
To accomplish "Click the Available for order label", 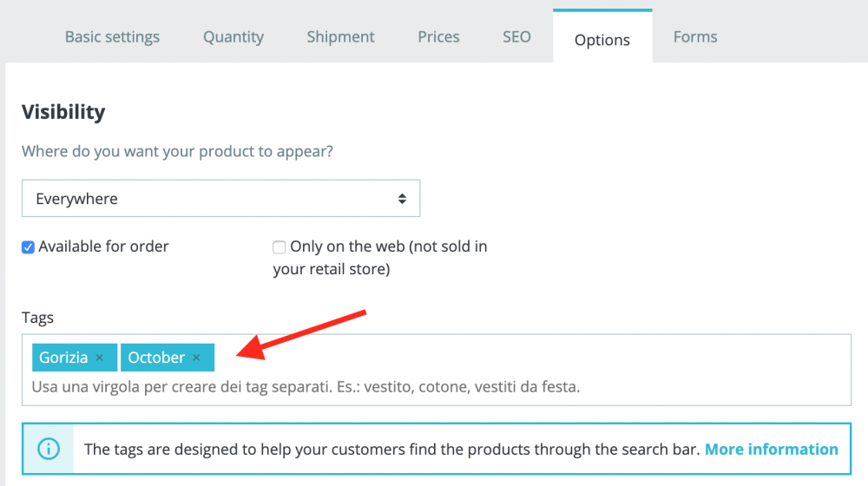I will (103, 246).
